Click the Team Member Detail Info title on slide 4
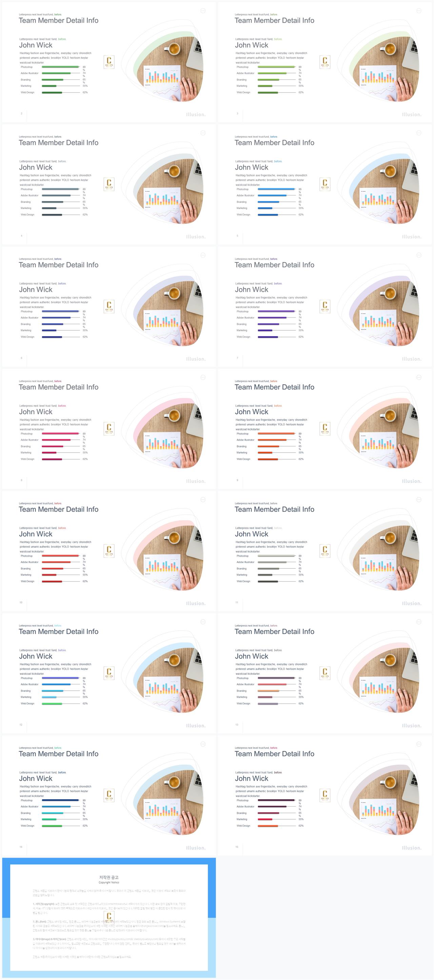434x980 pixels. coord(59,143)
